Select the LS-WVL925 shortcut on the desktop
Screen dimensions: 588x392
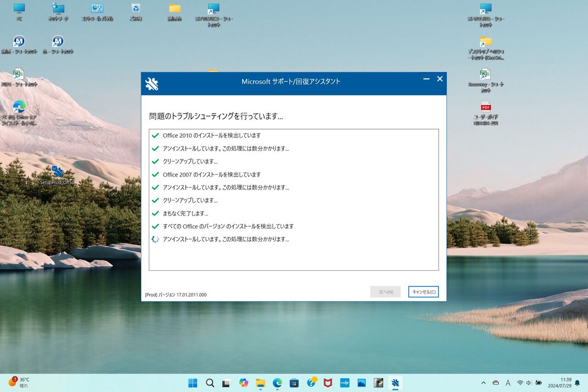coord(486,15)
